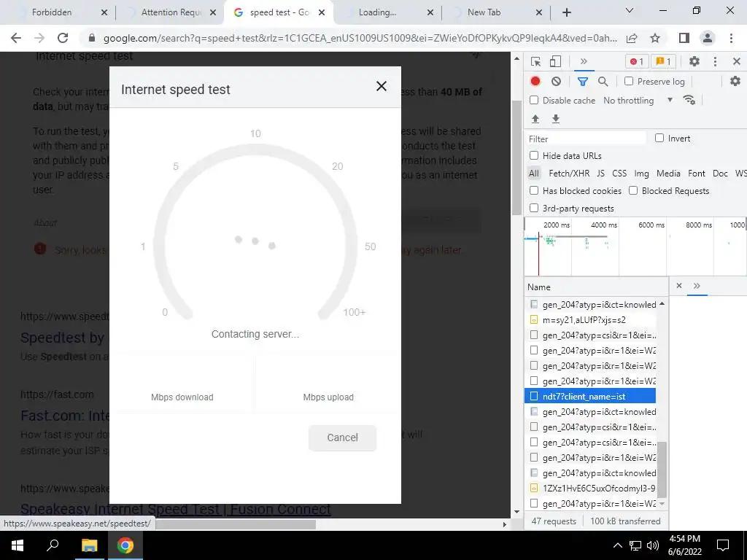Expand more DevTools panels chevron
The height and width of the screenshot is (560, 747).
point(584,61)
